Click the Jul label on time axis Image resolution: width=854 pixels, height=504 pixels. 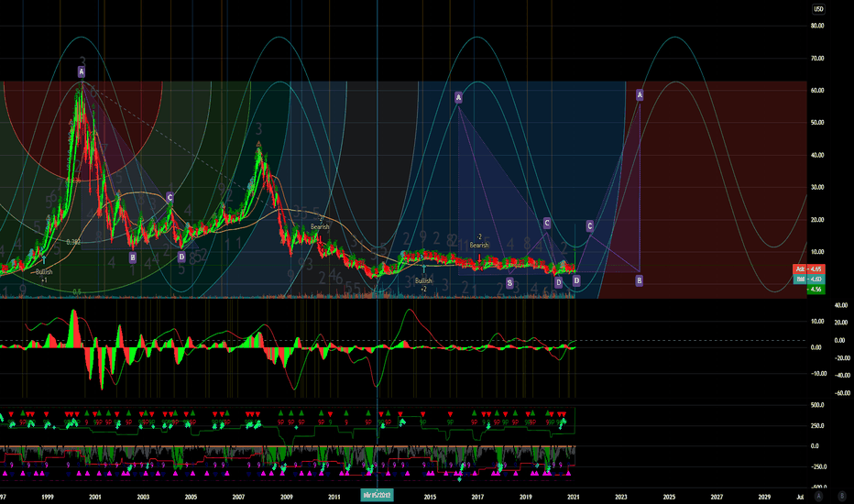[x=800, y=497]
